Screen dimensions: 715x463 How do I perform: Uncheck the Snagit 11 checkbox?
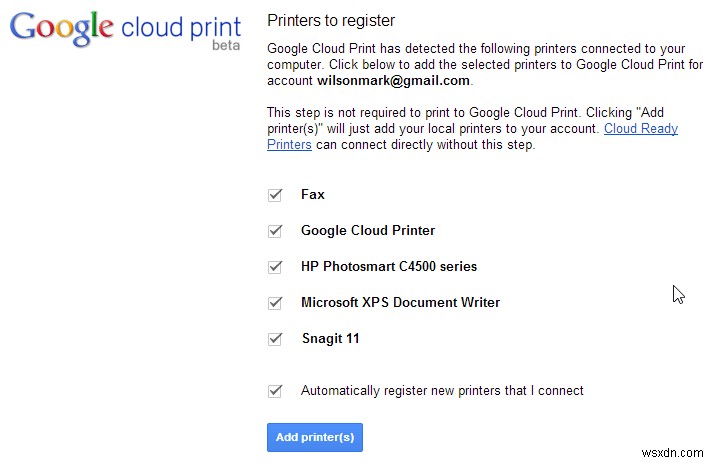(275, 339)
